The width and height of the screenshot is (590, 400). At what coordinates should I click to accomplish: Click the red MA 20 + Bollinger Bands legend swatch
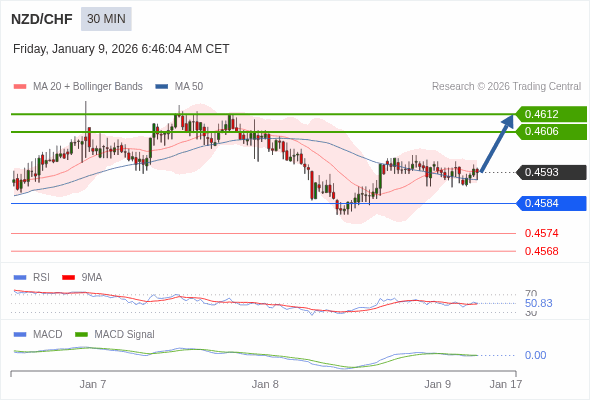coord(20,87)
